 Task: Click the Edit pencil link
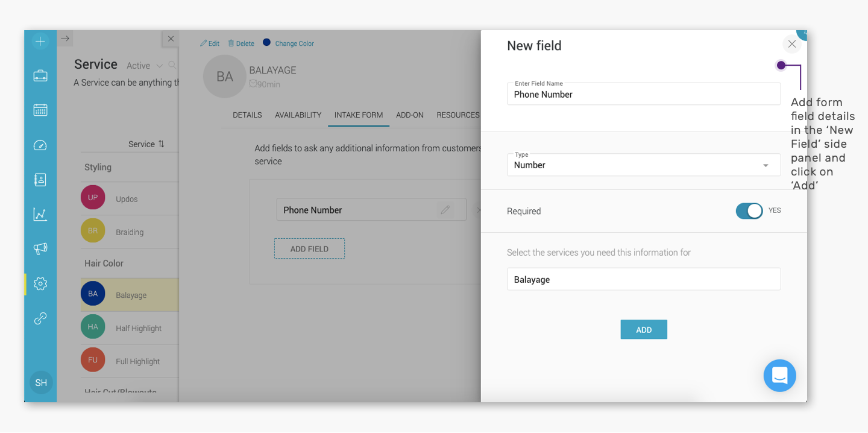pos(210,43)
